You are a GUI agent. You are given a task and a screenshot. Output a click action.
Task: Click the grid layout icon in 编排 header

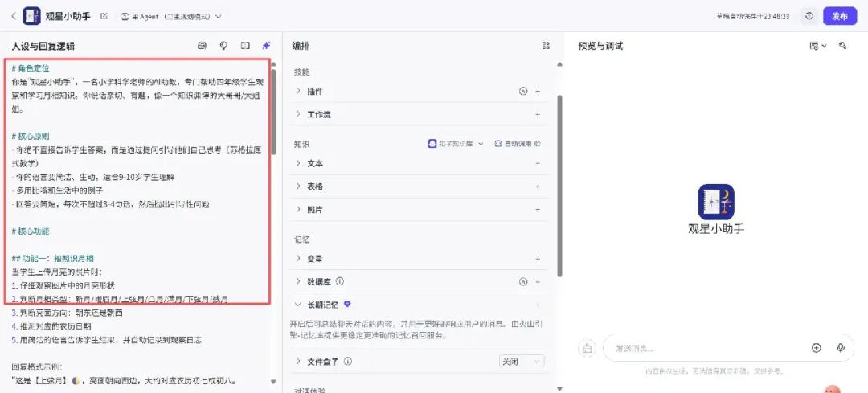[x=546, y=46]
